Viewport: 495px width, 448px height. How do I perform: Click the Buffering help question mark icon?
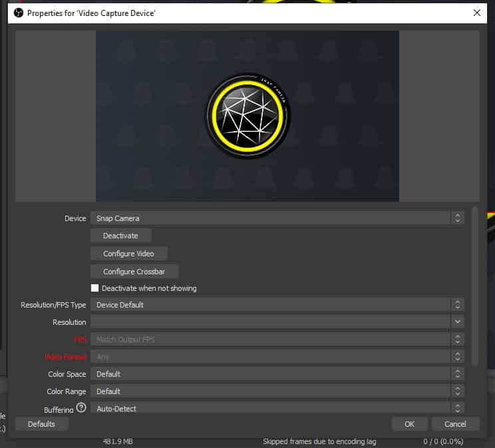click(x=81, y=407)
